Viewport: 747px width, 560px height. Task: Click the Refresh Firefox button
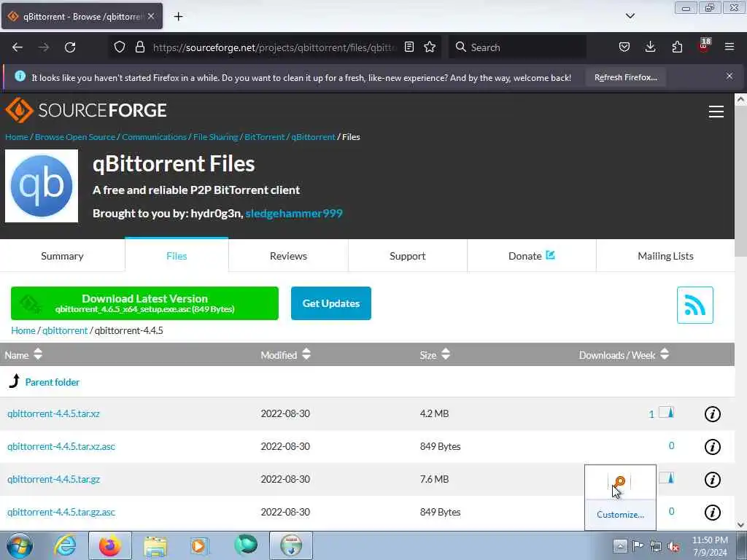625,77
